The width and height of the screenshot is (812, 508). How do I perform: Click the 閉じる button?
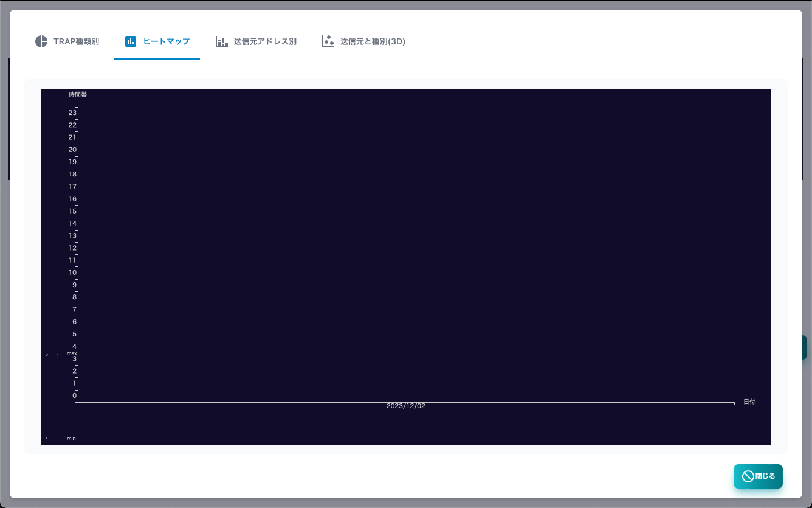pos(758,476)
